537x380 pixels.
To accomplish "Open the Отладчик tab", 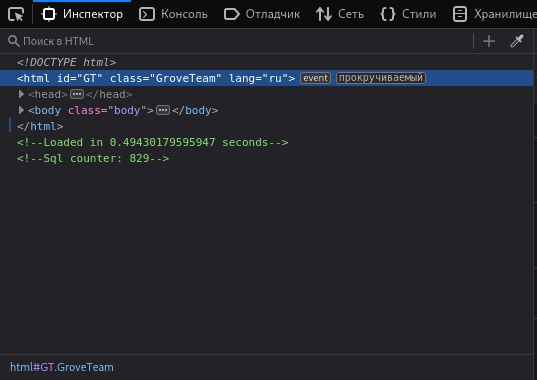I will [262, 14].
